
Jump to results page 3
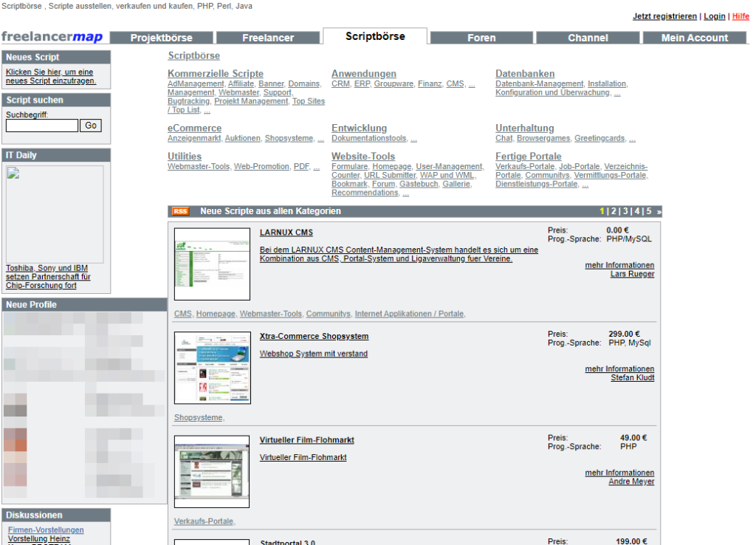pos(625,211)
